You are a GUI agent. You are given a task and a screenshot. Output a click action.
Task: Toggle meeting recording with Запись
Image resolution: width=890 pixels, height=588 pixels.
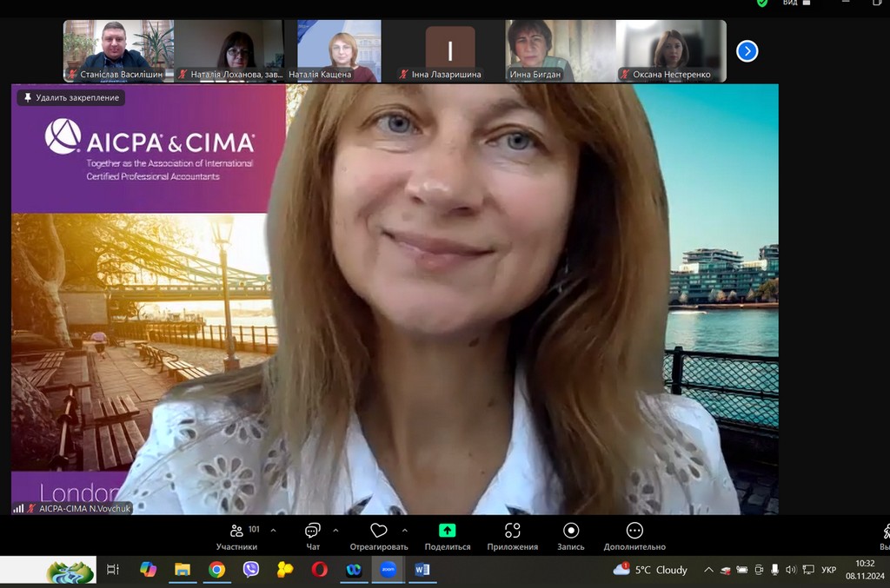coord(571,536)
